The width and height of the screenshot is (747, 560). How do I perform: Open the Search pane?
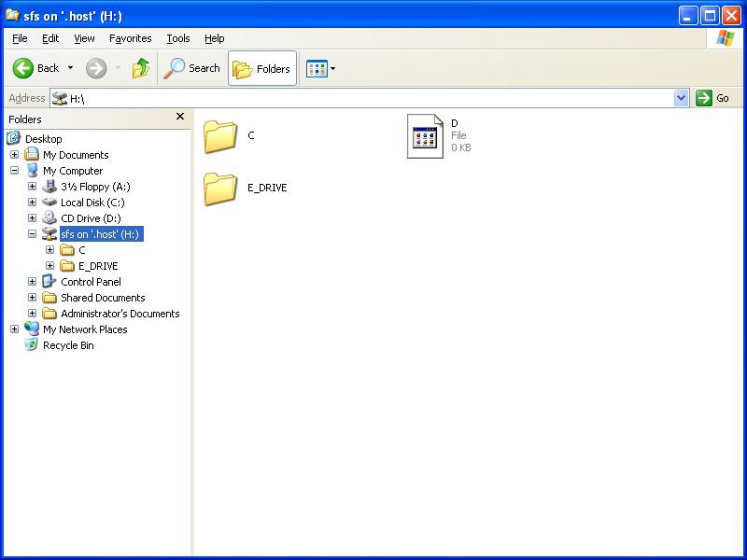point(192,68)
